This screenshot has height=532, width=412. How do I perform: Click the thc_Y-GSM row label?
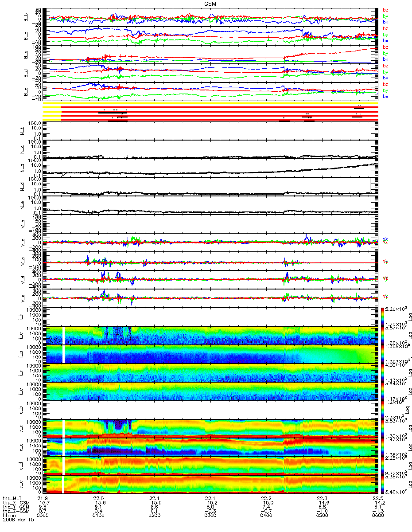(16, 507)
